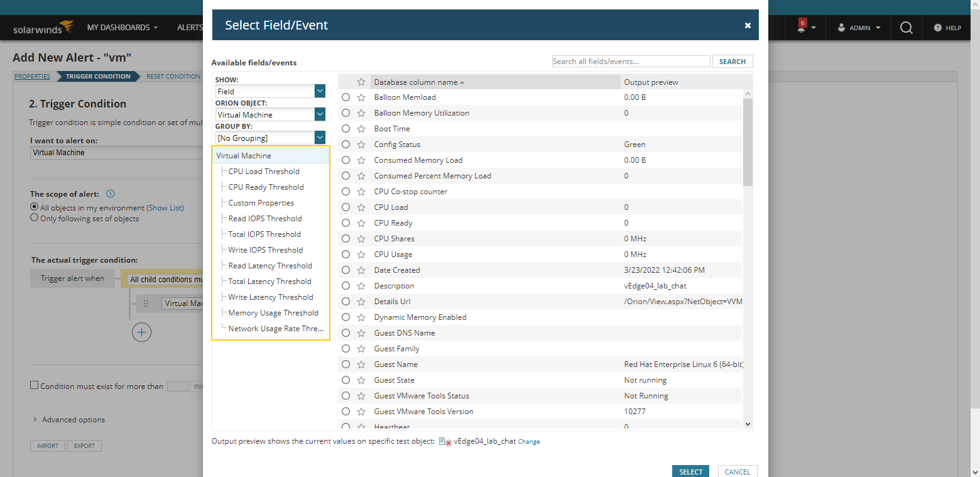This screenshot has height=477, width=980.
Task: Click the SolarWinds logo
Action: point(43,27)
